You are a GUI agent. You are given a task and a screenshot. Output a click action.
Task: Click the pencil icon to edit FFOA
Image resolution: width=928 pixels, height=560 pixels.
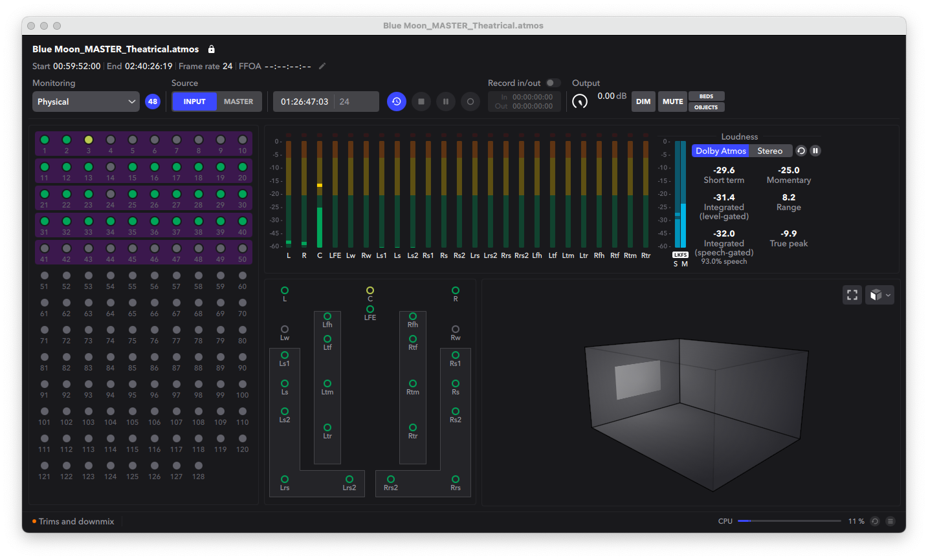[322, 66]
